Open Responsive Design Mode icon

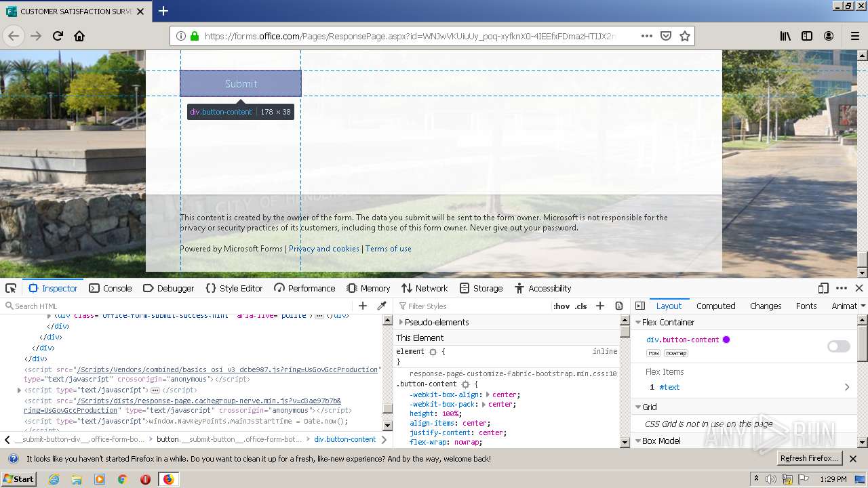(x=823, y=288)
